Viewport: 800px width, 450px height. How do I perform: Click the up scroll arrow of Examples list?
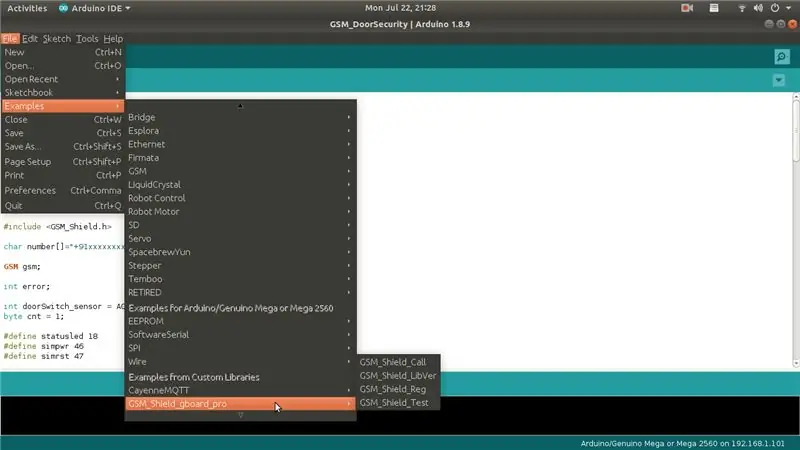240,106
